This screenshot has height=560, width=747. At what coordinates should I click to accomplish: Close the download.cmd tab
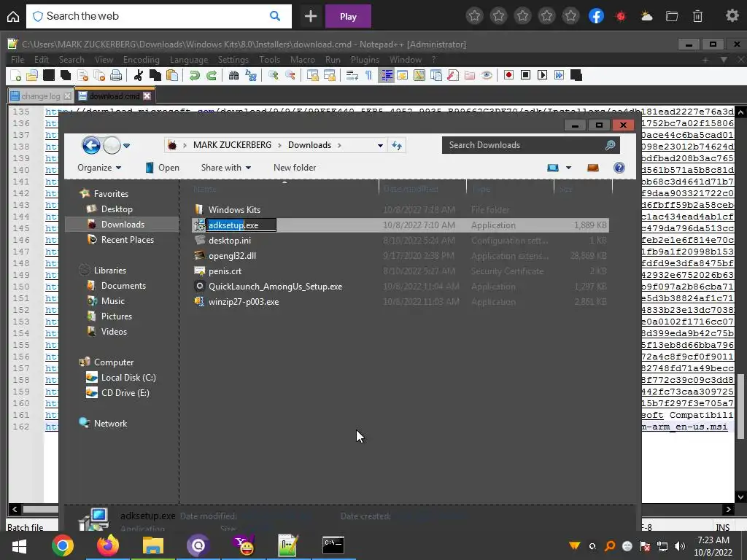coord(147,96)
